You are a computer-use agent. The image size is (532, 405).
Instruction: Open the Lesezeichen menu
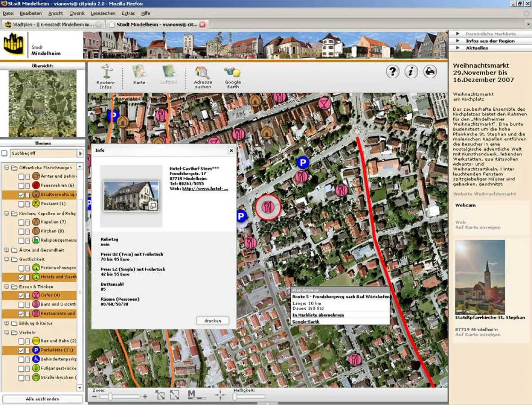click(103, 13)
